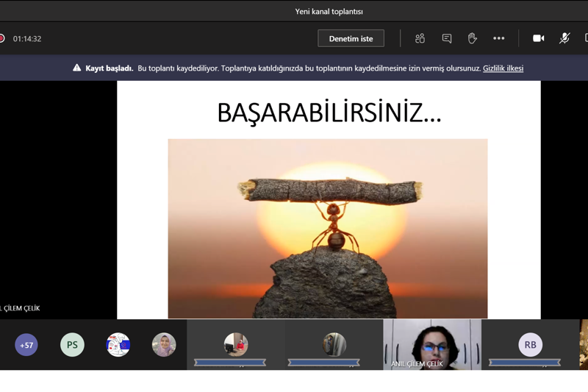The width and height of the screenshot is (588, 392).
Task: Select the ANIL ÇİLEM ÇELİK video tile
Action: point(432,345)
